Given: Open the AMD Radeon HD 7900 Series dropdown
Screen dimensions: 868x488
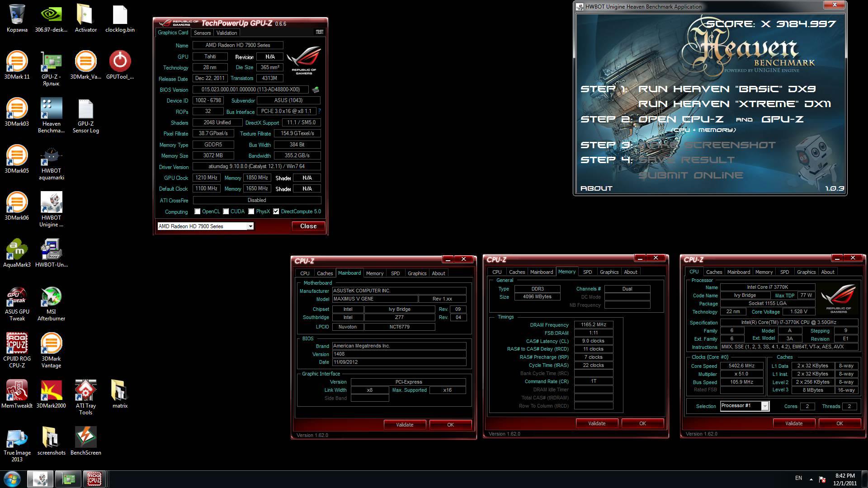Looking at the screenshot, I should (x=205, y=226).
